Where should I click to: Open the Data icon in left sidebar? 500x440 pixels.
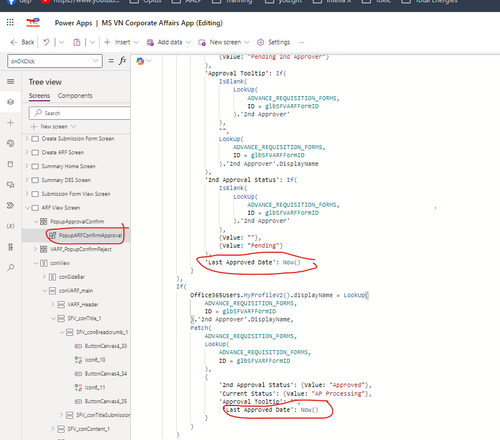click(x=11, y=164)
